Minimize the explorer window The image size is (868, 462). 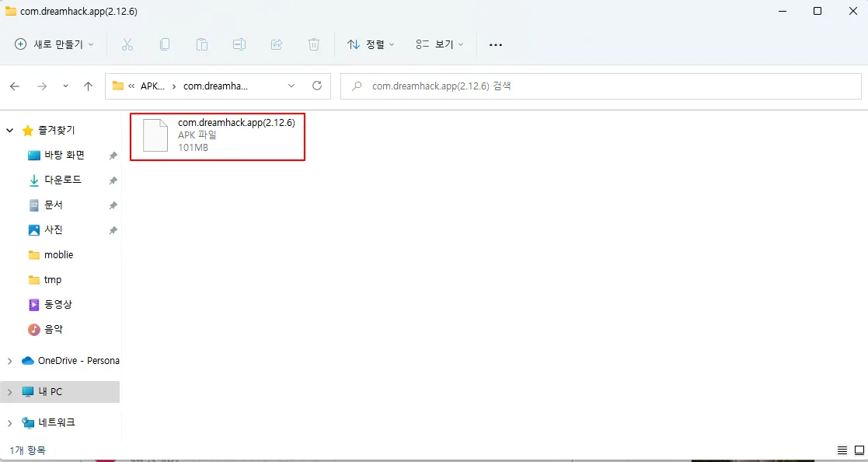(x=783, y=11)
